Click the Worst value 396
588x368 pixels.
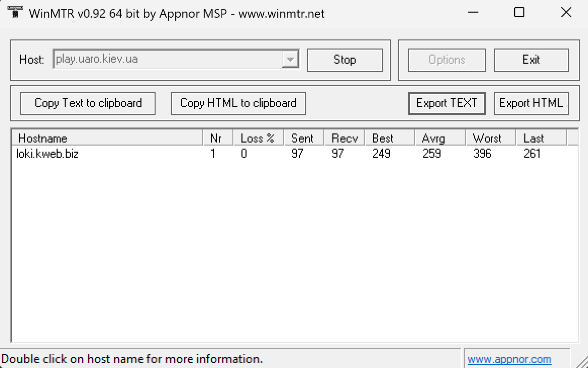coord(482,154)
